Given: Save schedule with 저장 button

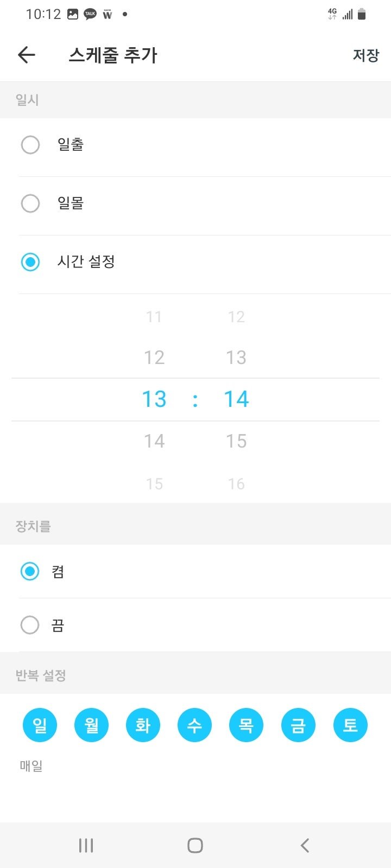Looking at the screenshot, I should point(365,55).
